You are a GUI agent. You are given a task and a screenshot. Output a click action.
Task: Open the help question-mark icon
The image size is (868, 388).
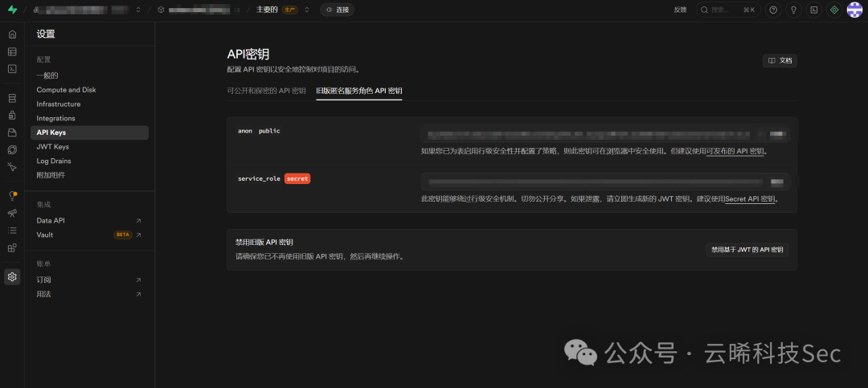click(x=773, y=10)
